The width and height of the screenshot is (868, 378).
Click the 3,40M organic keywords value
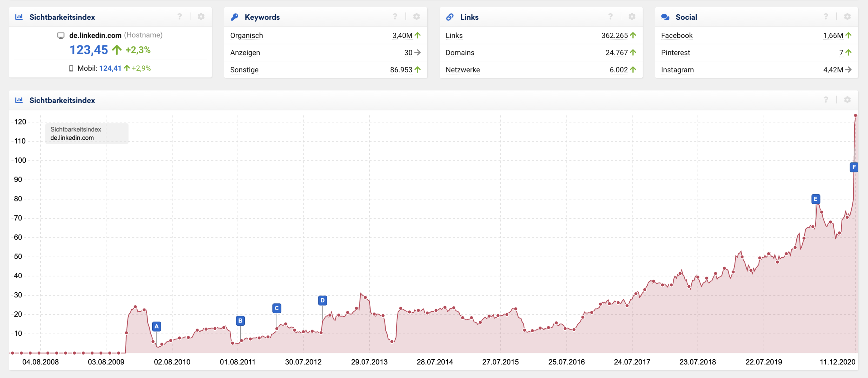[402, 35]
